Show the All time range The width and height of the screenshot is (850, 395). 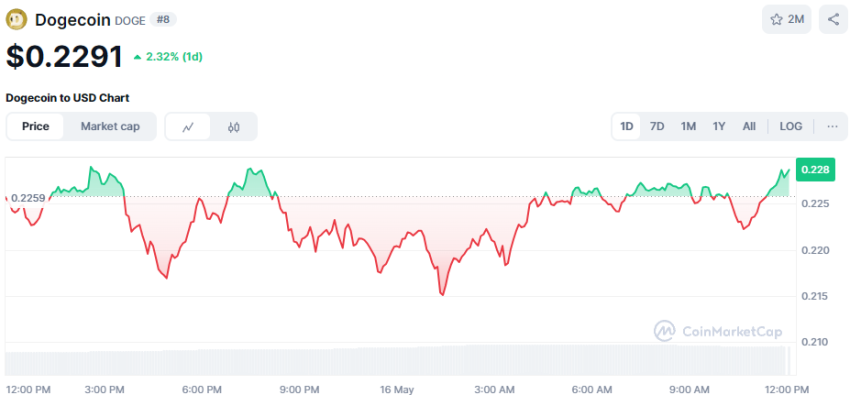point(749,126)
